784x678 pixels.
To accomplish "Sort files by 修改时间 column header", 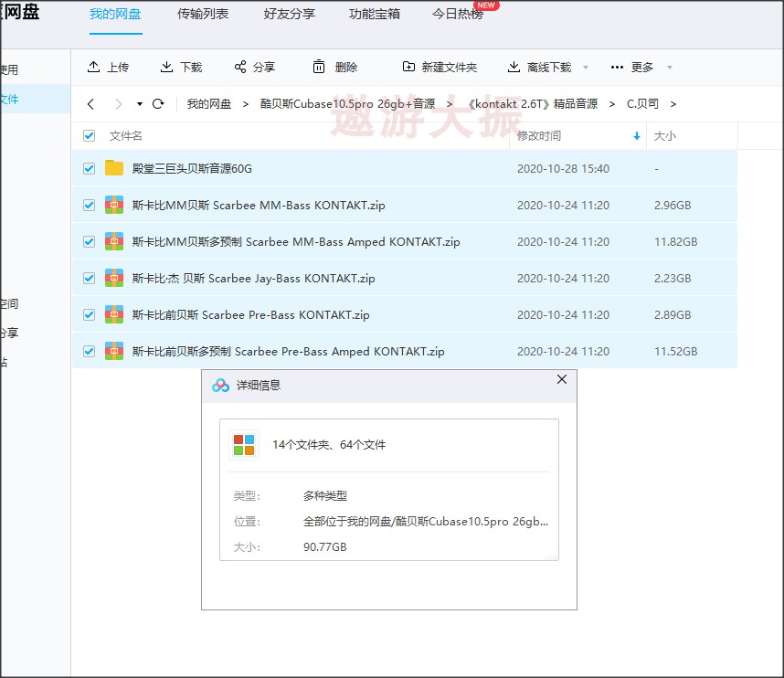I will click(539, 136).
